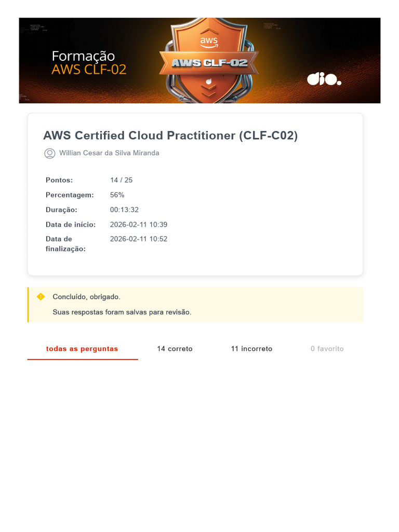Screen dimensions: 399x532
Task: Click 'Suas respostas foram salvas para revisão.' text
Action: 122,312
